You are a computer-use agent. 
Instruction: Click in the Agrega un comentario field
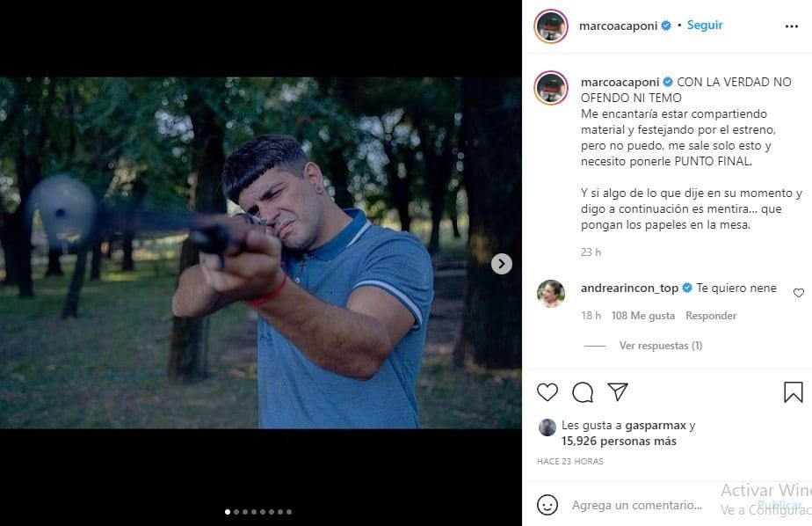pos(636,506)
